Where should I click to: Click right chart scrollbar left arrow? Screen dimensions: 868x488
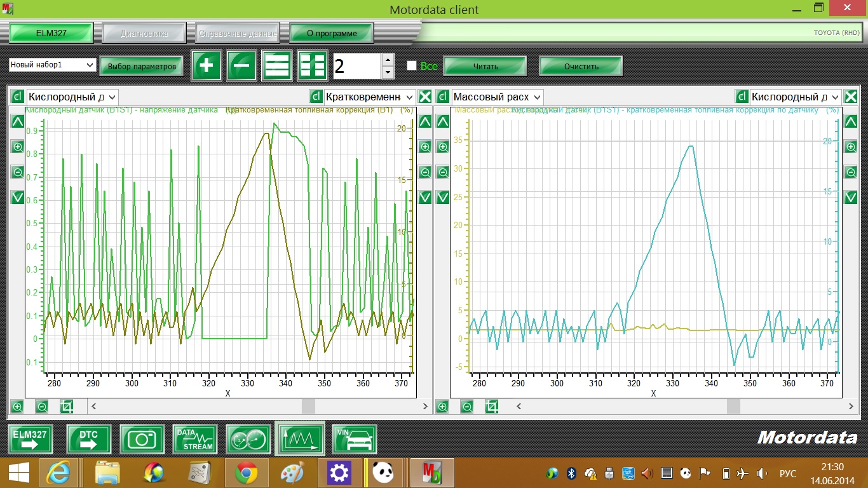[519, 406]
